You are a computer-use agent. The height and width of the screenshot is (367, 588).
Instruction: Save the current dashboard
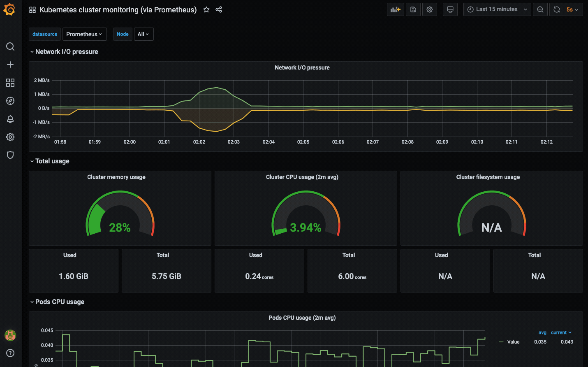[x=413, y=9]
